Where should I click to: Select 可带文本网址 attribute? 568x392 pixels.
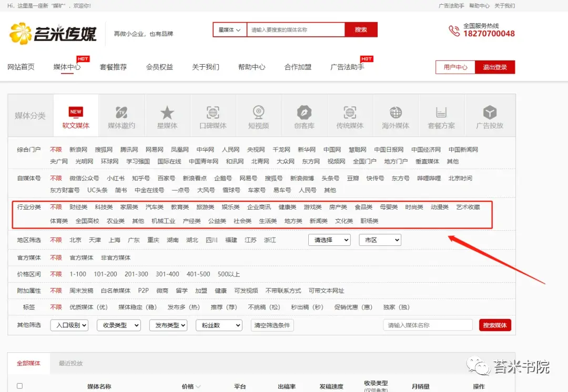point(327,291)
